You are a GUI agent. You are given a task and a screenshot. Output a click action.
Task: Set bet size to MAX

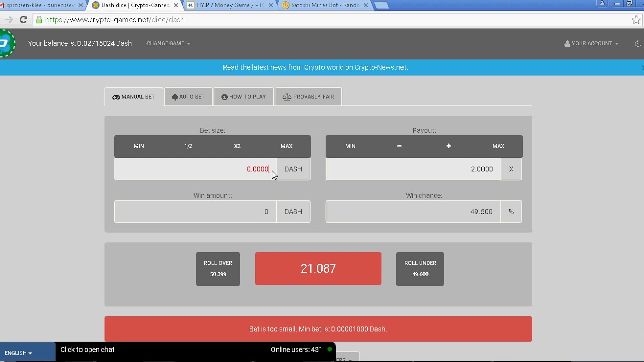tap(286, 146)
